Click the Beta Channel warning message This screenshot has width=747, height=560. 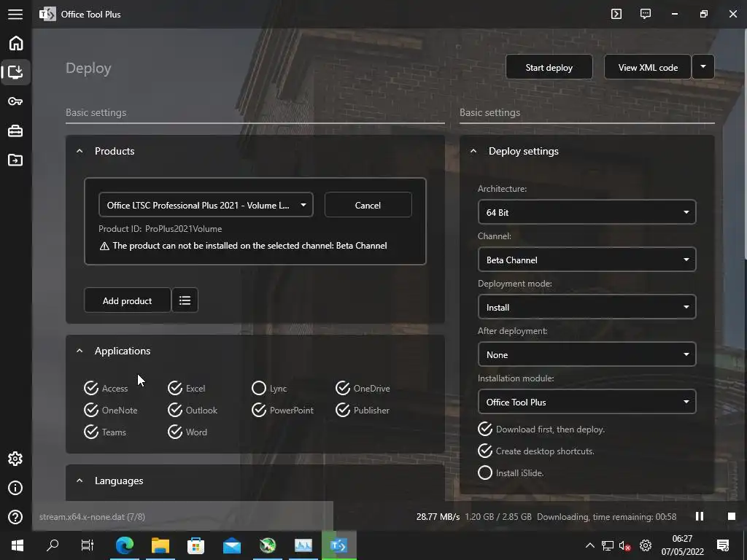pyautogui.click(x=243, y=246)
